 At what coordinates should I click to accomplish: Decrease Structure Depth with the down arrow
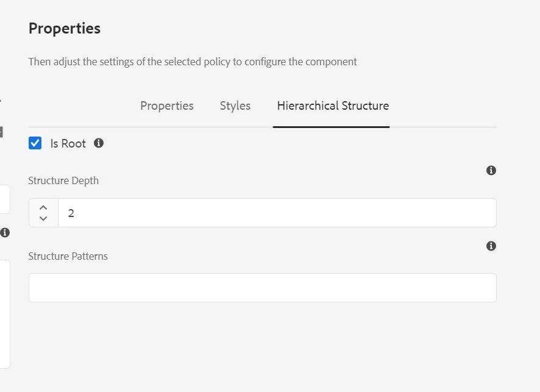tap(43, 218)
